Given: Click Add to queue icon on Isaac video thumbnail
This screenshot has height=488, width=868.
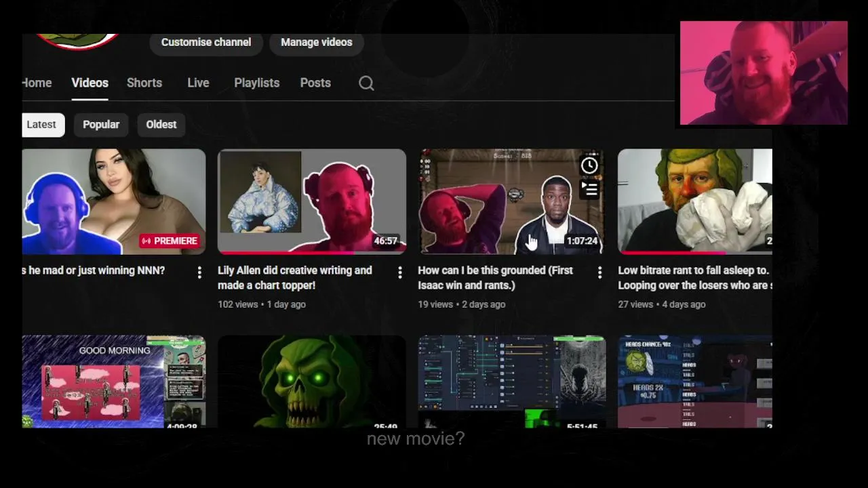Looking at the screenshot, I should [x=589, y=189].
